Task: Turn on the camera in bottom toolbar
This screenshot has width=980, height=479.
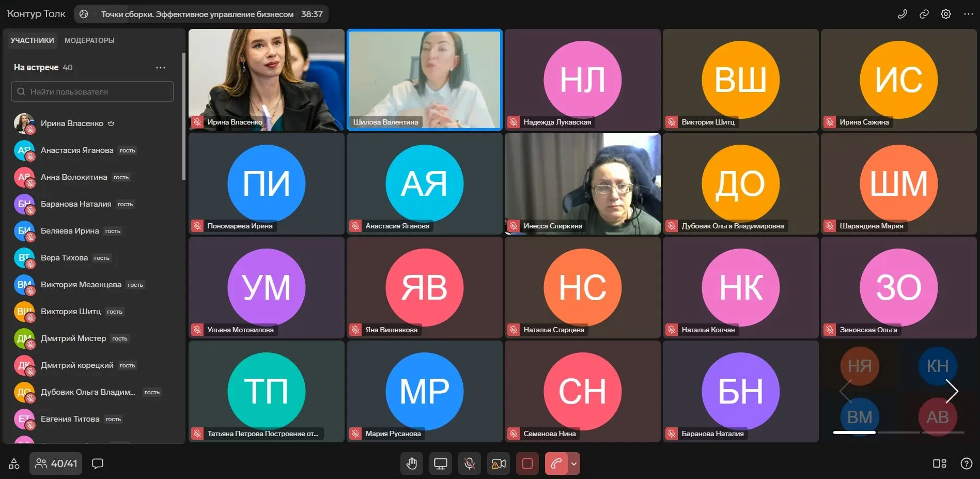Action: (499, 463)
